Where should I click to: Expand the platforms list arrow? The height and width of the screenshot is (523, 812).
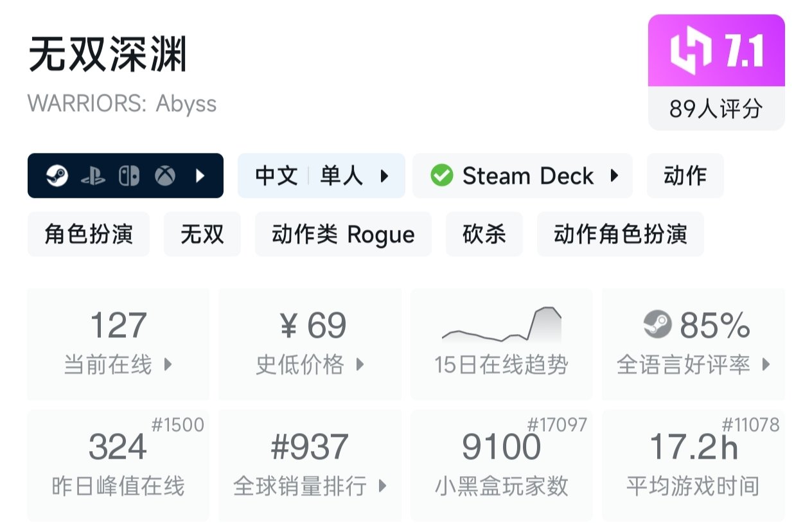[201, 175]
